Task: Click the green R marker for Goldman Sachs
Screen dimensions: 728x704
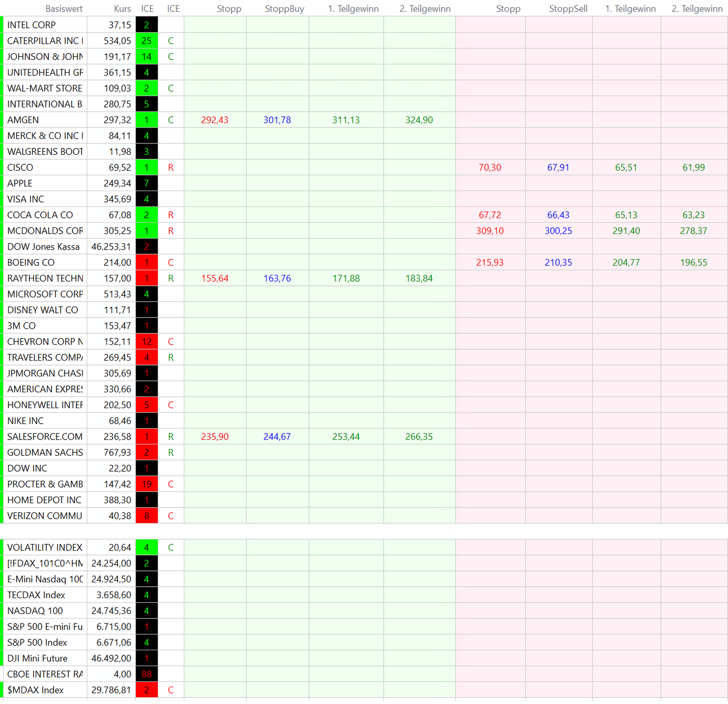Action: [171, 453]
